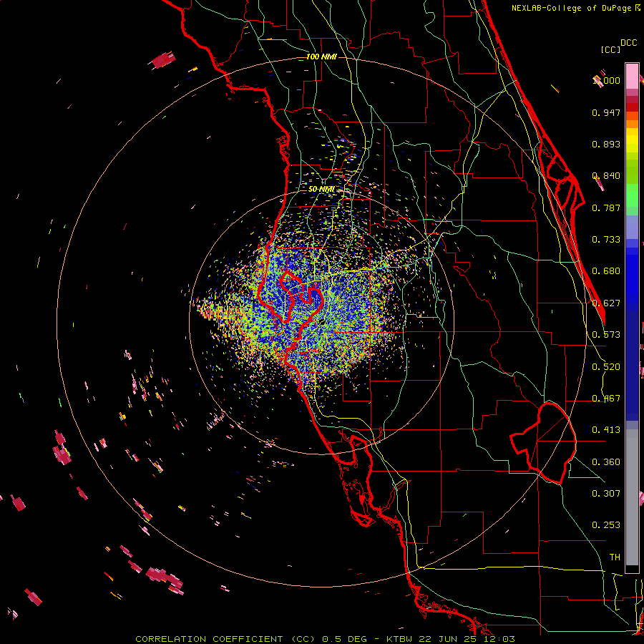Click the 100 NMI range ring label
The width and height of the screenshot is (644, 644).
[x=321, y=57]
